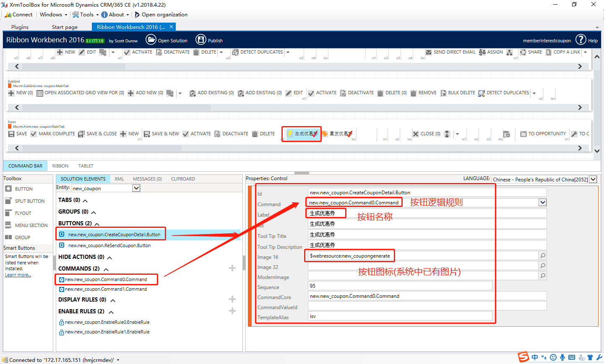Open the Entity dropdown new_coupon

pos(136,188)
